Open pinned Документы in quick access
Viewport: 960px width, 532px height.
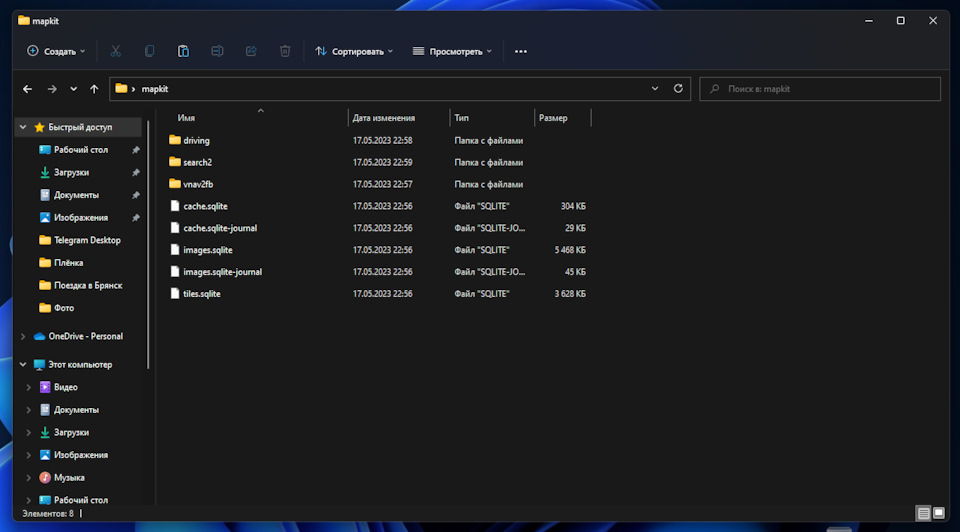coord(76,195)
